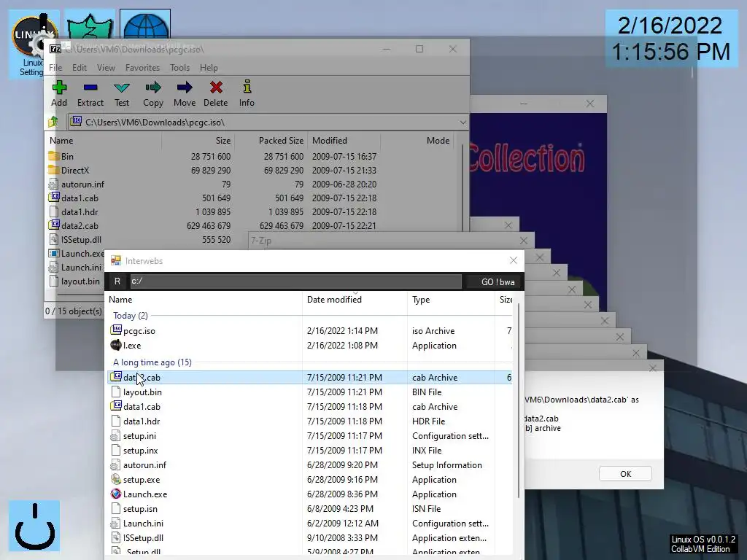
Task: Collapse the Today (2) group in Interwebs
Action: click(130, 315)
